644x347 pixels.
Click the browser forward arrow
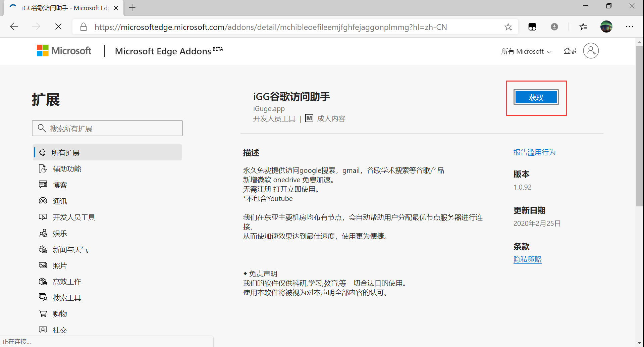[36, 27]
